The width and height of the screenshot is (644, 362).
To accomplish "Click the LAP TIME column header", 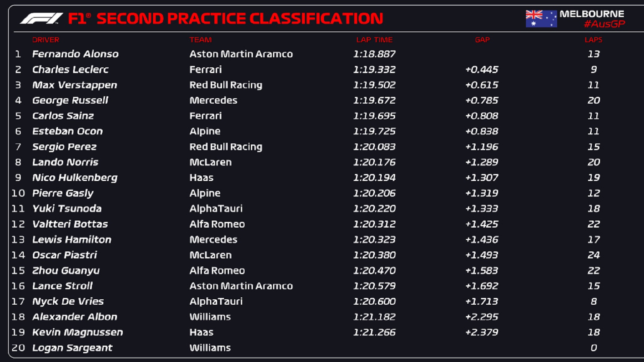I will (374, 40).
